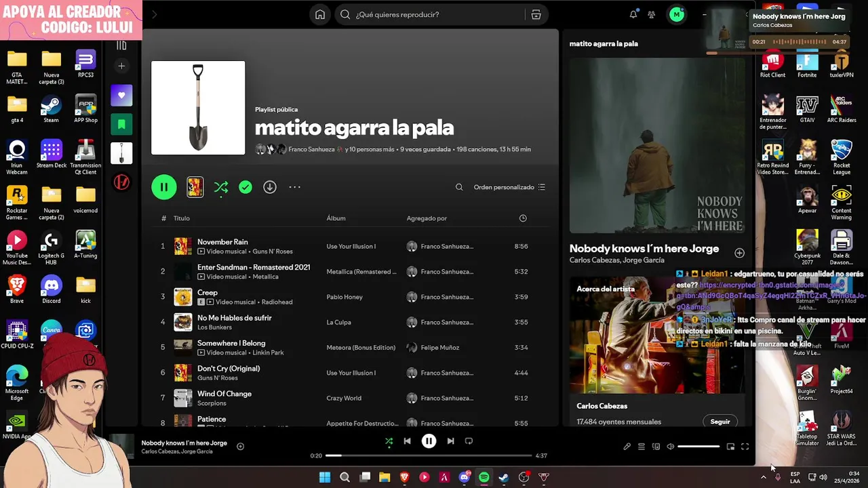Pause playback in bottom player
The width and height of the screenshot is (868, 488).
429,441
